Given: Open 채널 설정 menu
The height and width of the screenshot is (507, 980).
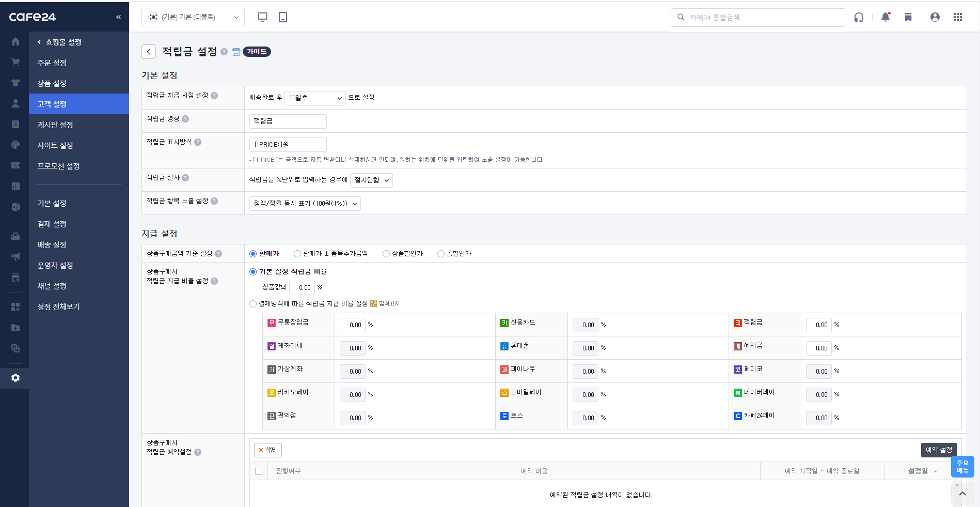Looking at the screenshot, I should click(x=52, y=286).
